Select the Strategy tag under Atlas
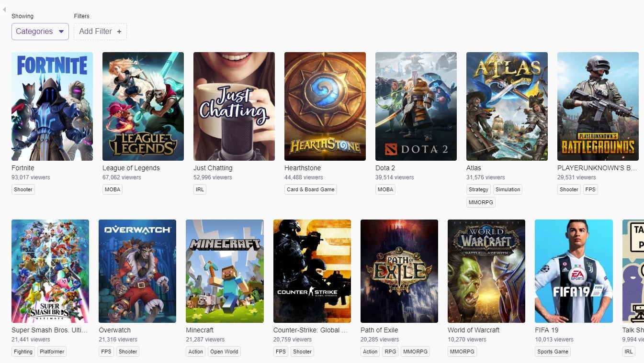Viewport: 644px width, 363px height. [479, 189]
